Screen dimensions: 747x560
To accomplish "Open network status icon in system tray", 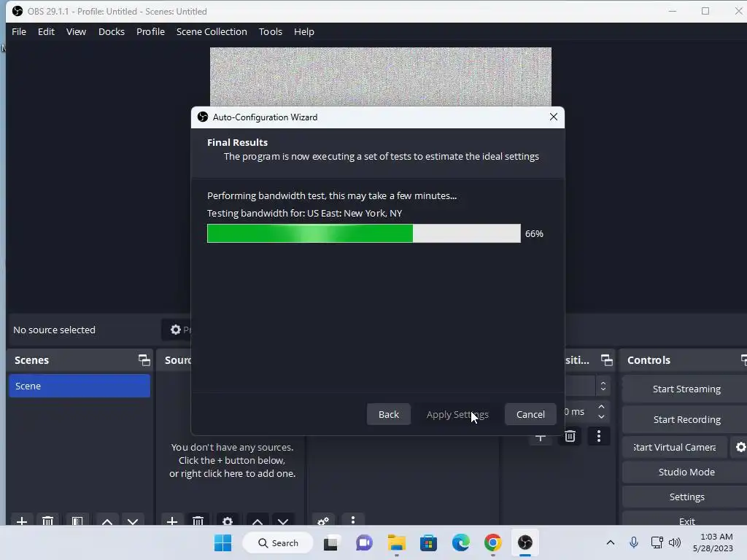I will pos(657,542).
